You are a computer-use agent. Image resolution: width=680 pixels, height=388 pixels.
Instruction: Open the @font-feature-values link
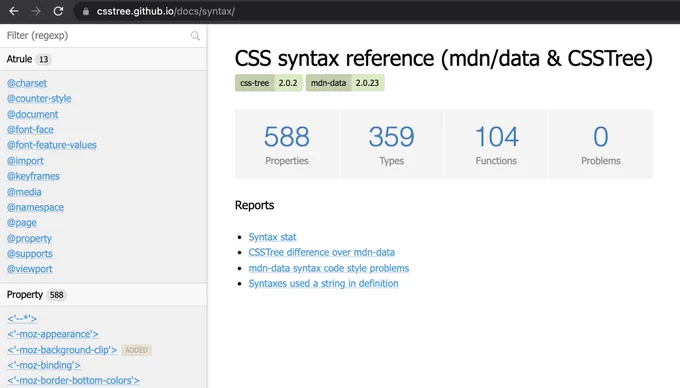[52, 145]
